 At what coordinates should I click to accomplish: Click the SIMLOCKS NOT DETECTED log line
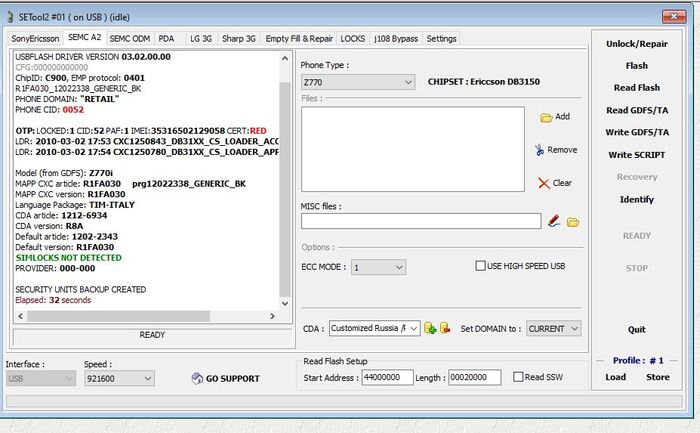(69, 258)
